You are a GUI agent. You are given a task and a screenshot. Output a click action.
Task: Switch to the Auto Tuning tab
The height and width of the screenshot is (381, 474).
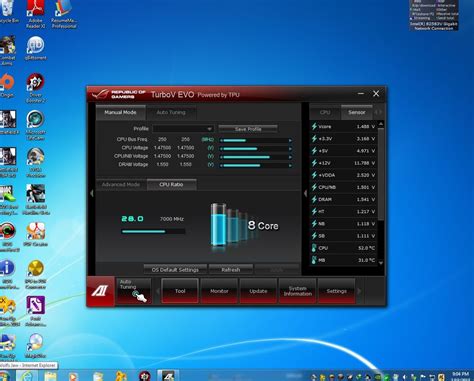coord(171,113)
